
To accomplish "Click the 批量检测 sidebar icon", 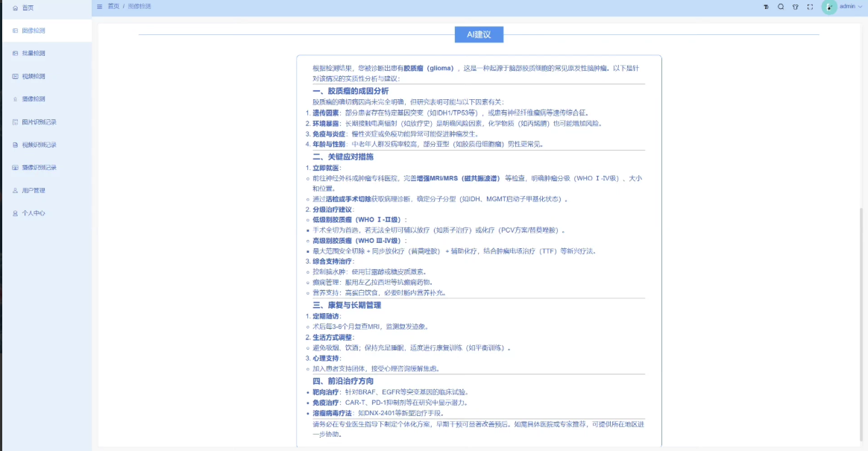I will (16, 54).
